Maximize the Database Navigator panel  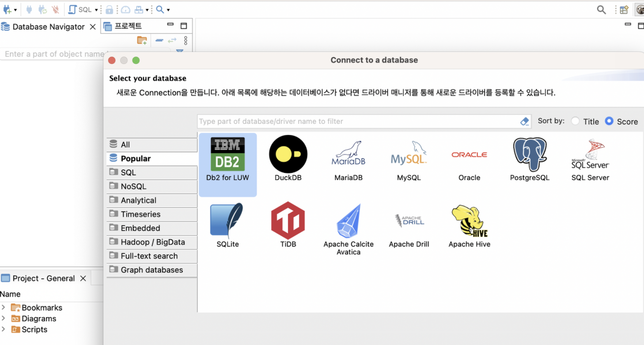pyautogui.click(x=184, y=26)
